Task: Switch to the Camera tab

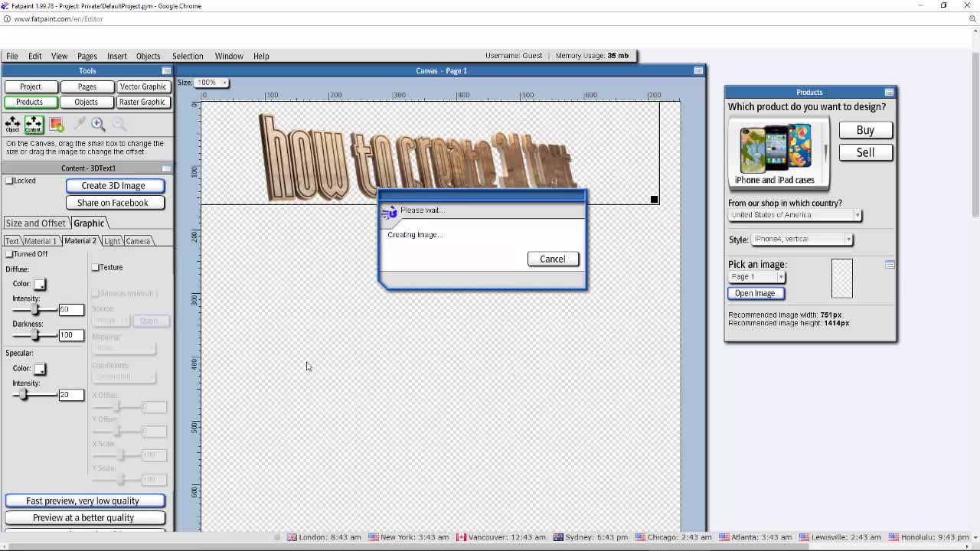Action: [138, 241]
